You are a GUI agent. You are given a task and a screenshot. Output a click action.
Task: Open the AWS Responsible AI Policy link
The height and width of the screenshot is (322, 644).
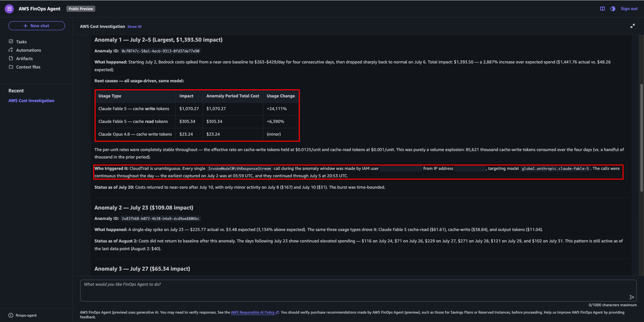coord(255,312)
